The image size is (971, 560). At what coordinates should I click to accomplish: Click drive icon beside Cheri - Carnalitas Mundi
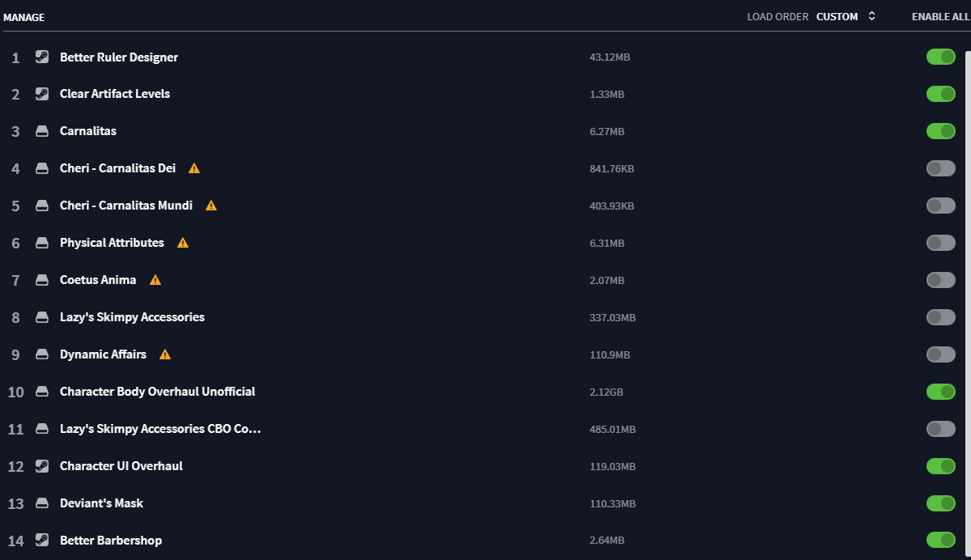42,206
